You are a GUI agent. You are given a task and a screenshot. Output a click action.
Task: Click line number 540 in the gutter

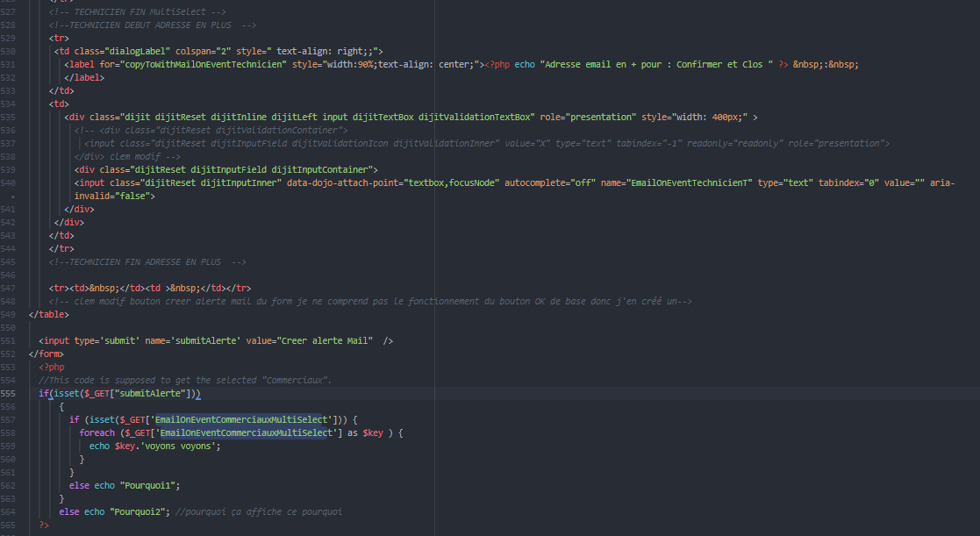[x=9, y=182]
